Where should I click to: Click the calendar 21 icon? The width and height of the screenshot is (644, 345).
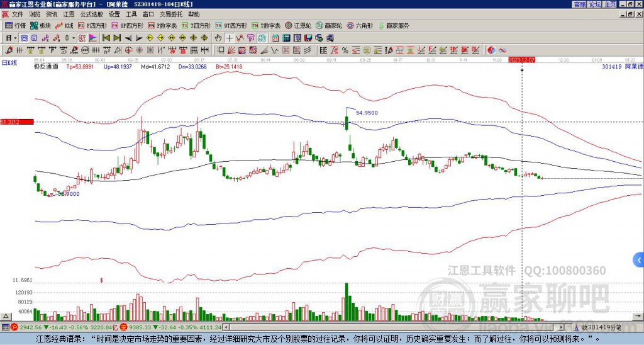point(275,38)
